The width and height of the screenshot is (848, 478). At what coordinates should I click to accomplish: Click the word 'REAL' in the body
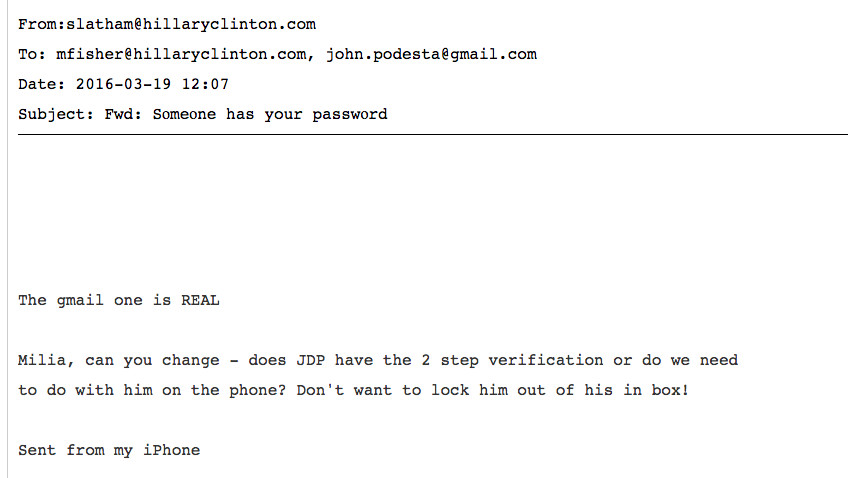pyautogui.click(x=200, y=300)
